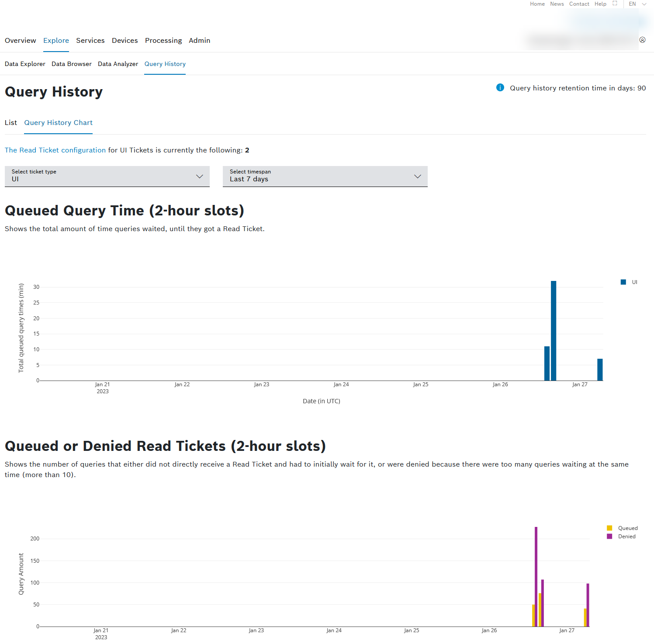Click the tallest purple Denied bar
Screen dimensions: 654x644
536,577
